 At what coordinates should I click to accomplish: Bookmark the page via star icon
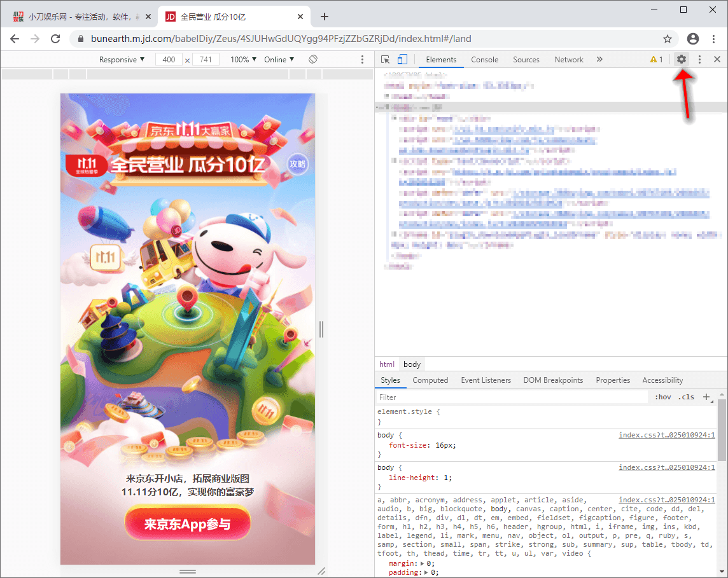pos(668,39)
